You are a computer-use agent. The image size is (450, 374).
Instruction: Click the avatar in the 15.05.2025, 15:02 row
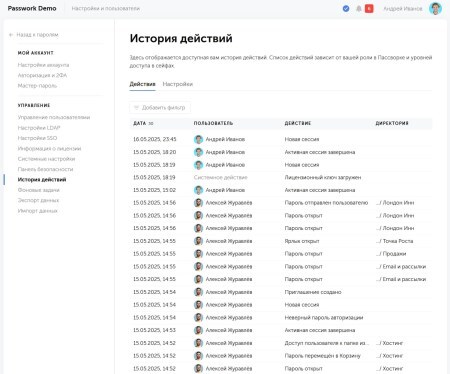(x=198, y=190)
